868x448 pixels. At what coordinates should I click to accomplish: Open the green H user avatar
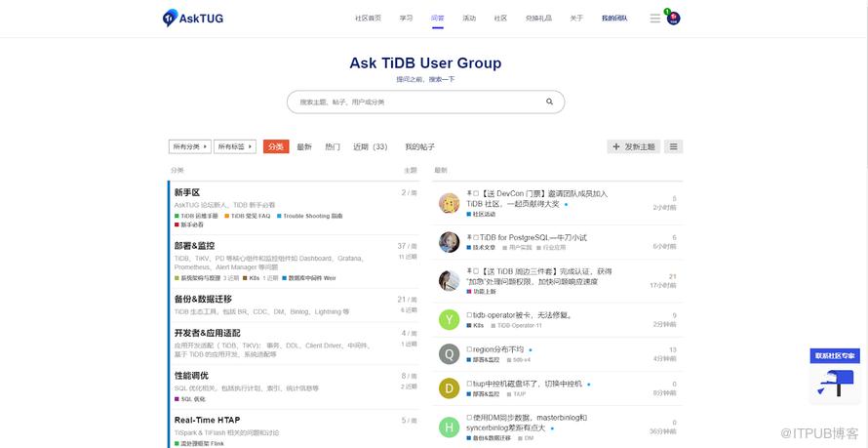pyautogui.click(x=449, y=427)
